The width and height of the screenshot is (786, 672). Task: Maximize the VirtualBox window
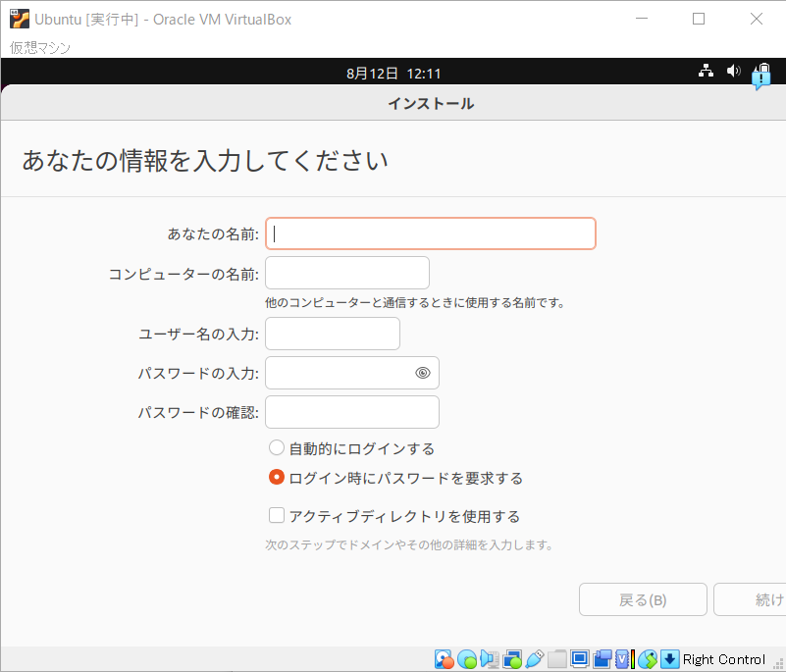699,19
